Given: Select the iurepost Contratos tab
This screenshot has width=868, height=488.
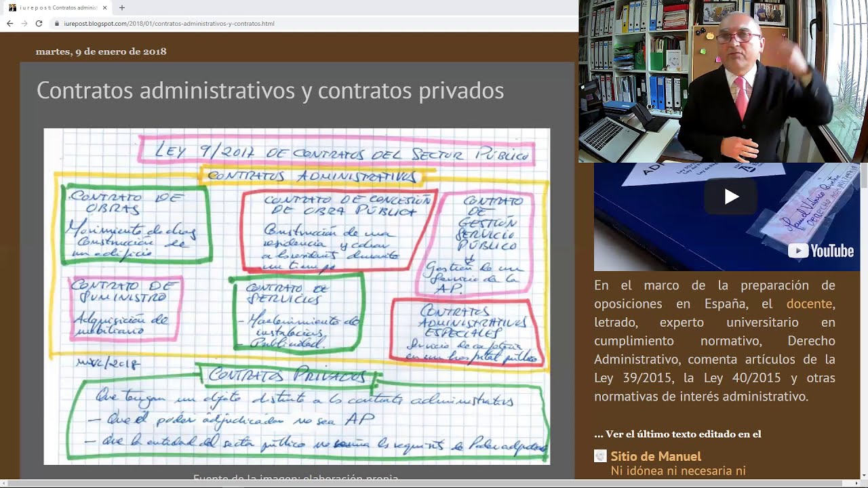Looking at the screenshot, I should click(57, 7).
